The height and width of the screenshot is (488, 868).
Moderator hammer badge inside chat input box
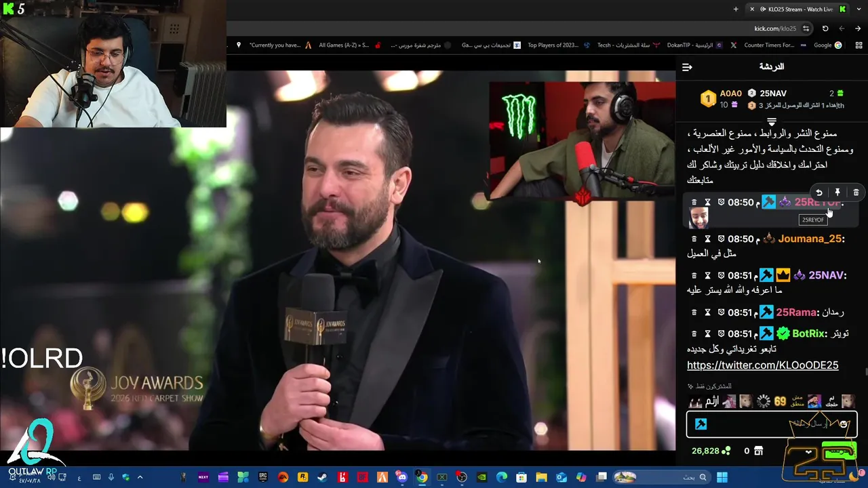[x=701, y=424]
